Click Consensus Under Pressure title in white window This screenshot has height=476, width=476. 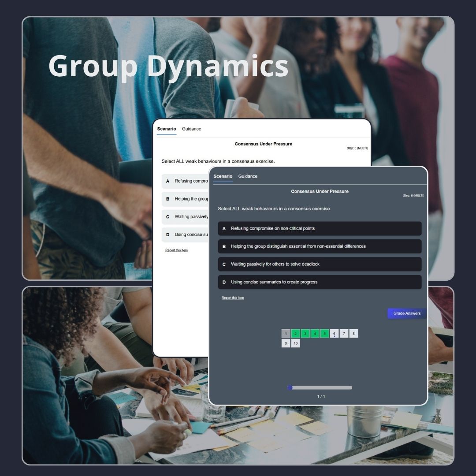(264, 144)
